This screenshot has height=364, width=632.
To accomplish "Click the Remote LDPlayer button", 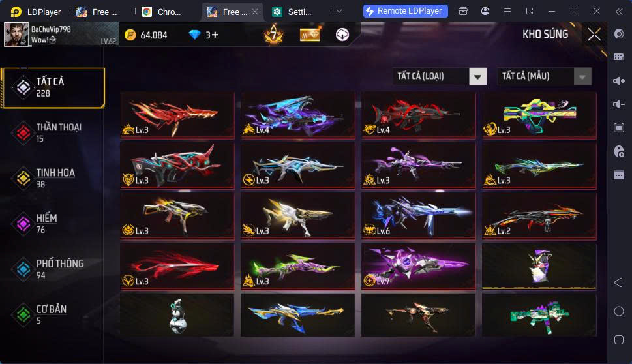I will 406,11.
